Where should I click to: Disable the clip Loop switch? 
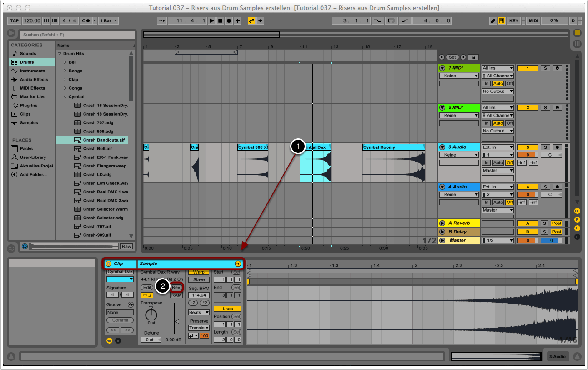point(227,309)
